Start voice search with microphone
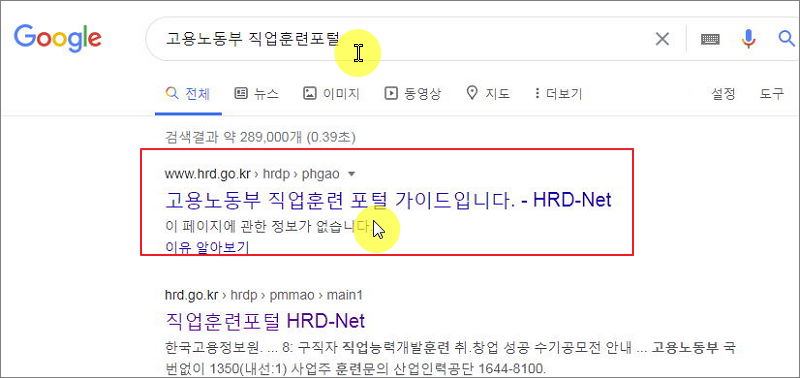This screenshot has height=378, width=800. click(748, 39)
